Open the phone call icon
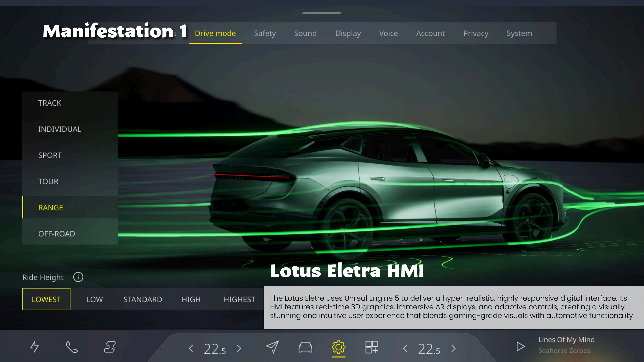 tap(72, 347)
